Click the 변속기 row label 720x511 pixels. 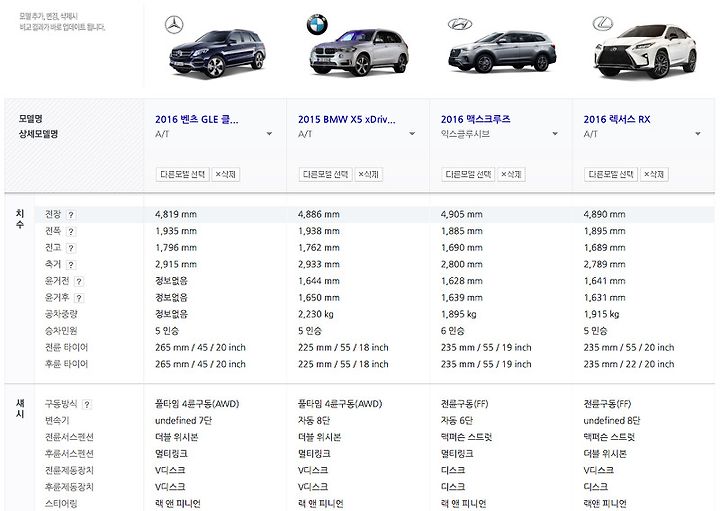[57, 421]
